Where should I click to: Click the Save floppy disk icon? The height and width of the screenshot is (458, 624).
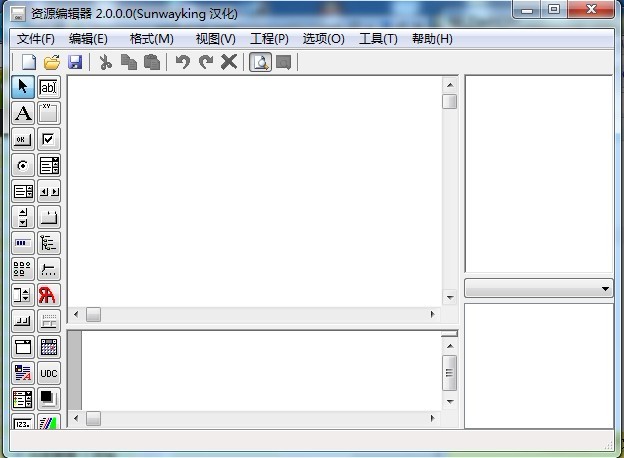click(x=75, y=62)
